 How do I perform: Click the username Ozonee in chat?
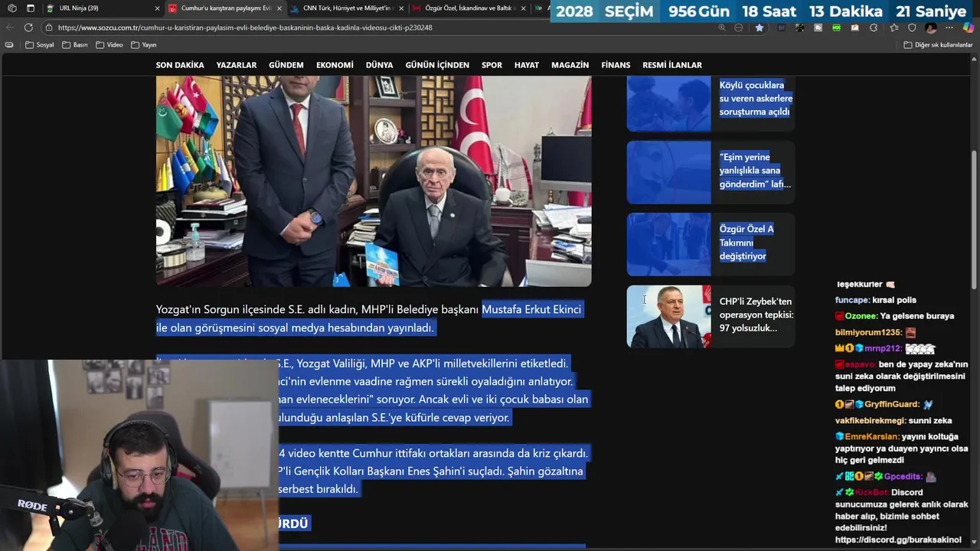861,316
